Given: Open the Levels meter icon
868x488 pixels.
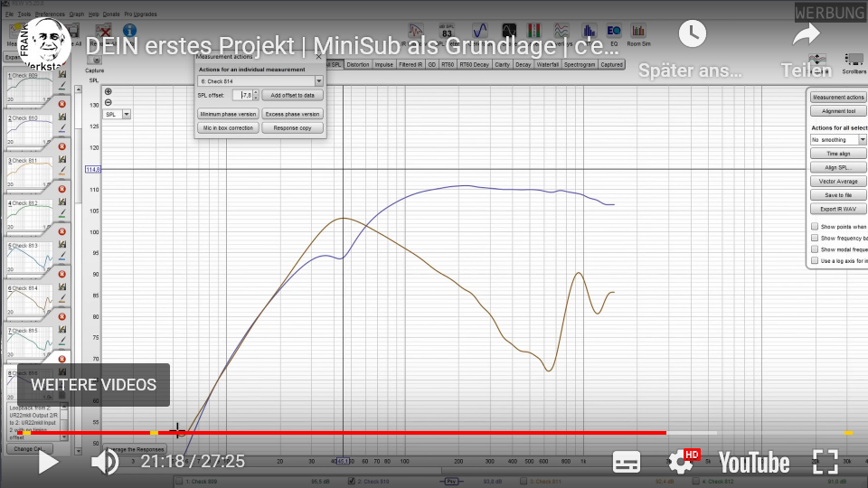Looking at the screenshot, I should point(533,31).
